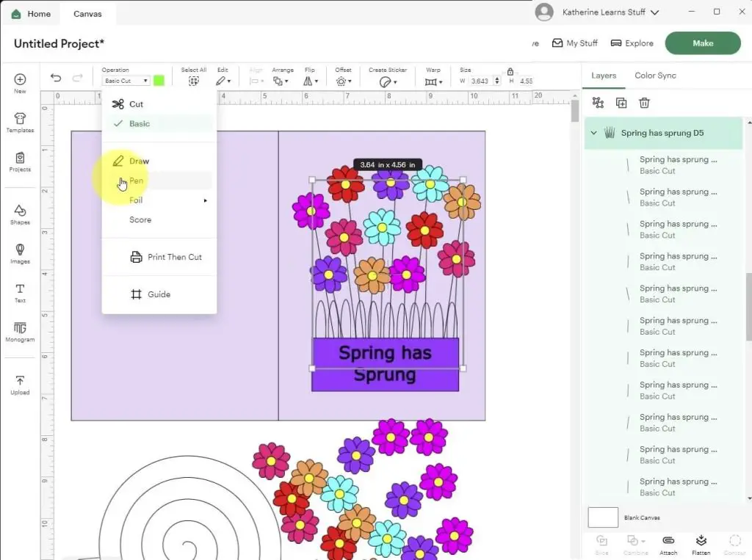Viewport: 752px width, 560px height.
Task: Click the height size input field
Action: click(x=526, y=81)
